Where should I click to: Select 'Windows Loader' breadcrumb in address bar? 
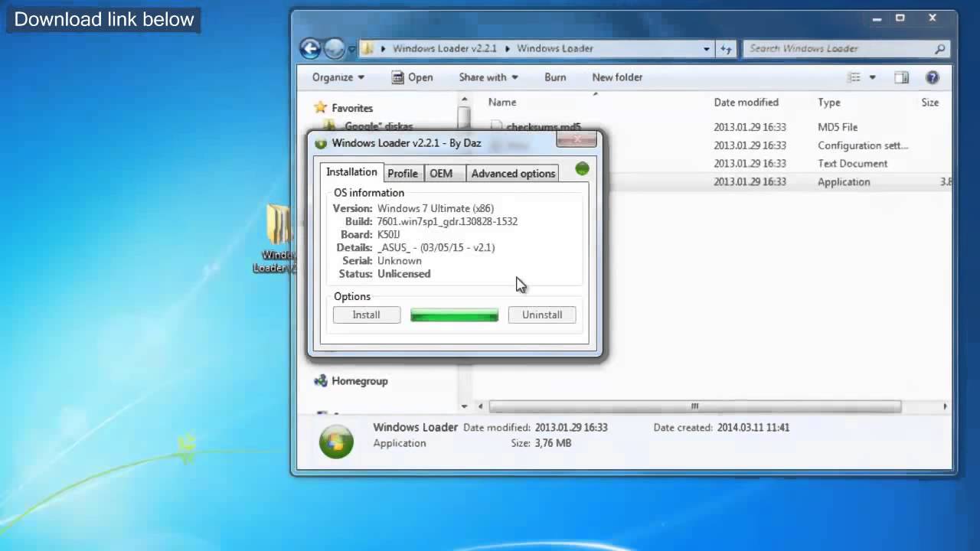tap(555, 48)
